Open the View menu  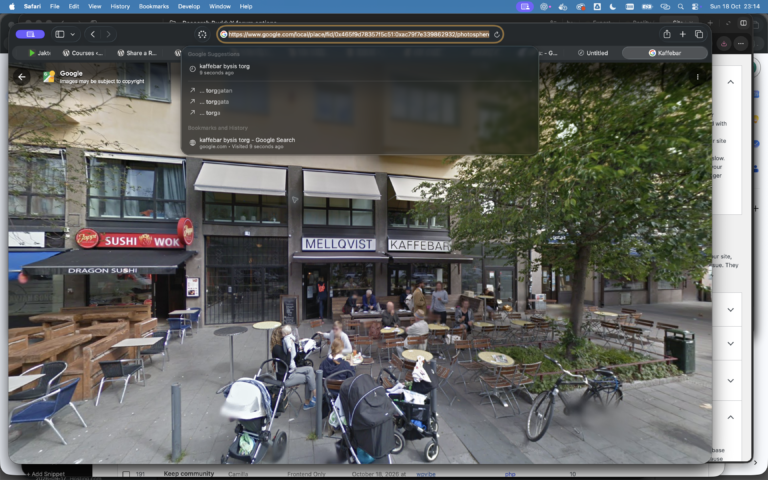point(95,6)
